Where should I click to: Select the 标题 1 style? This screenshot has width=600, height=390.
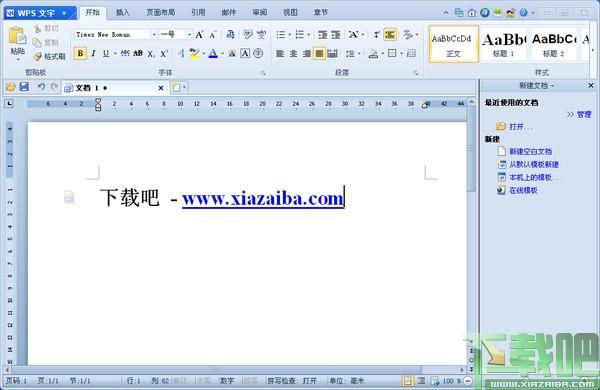click(503, 44)
